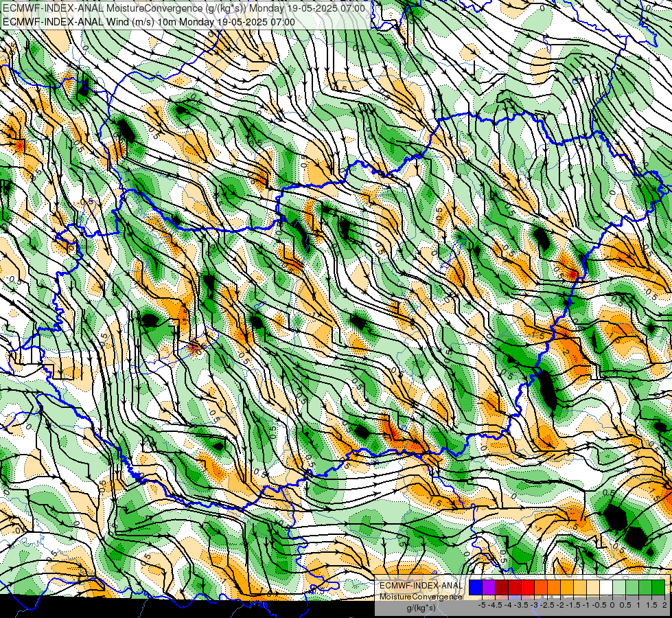Click the MoistureConvergence title line at top
The width and height of the screenshot is (672, 618).
click(x=184, y=8)
